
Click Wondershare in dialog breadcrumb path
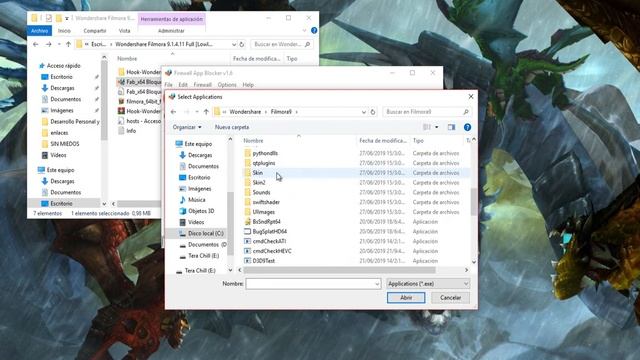(245, 112)
